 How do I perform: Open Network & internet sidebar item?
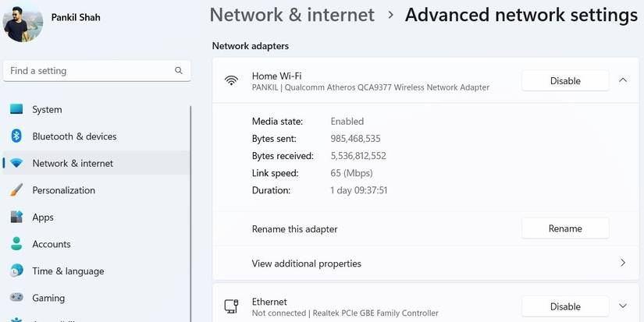tap(73, 164)
